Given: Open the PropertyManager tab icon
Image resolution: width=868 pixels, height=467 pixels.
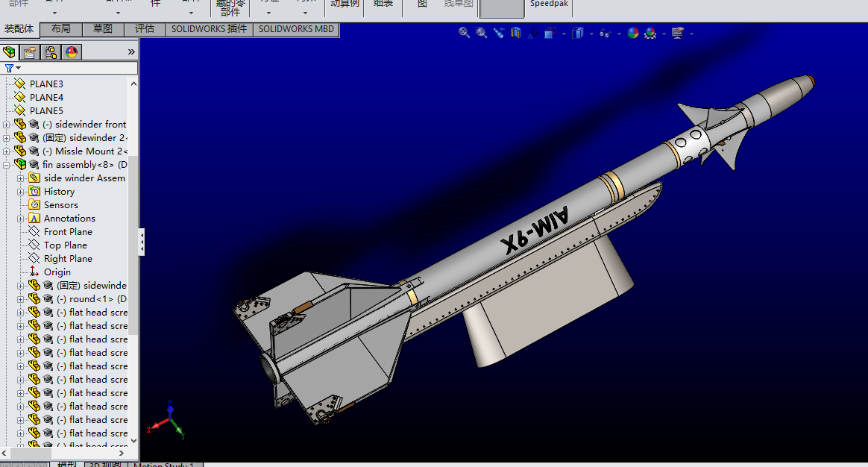Looking at the screenshot, I should click(30, 52).
